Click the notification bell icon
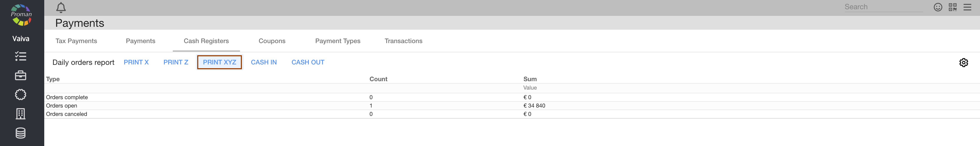 [61, 8]
